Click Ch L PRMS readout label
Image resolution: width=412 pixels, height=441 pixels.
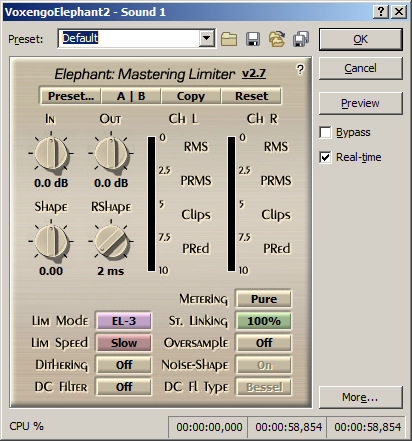[x=196, y=181]
